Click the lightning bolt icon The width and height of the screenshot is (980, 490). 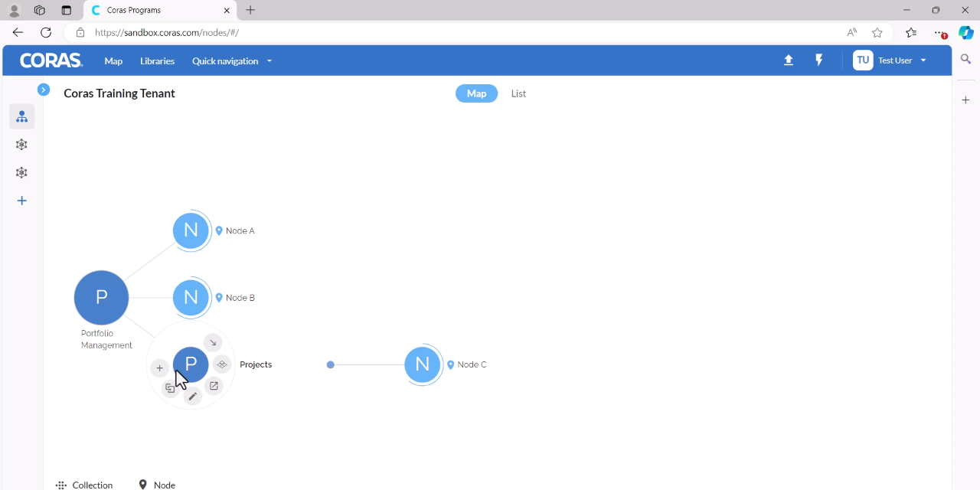coord(819,60)
